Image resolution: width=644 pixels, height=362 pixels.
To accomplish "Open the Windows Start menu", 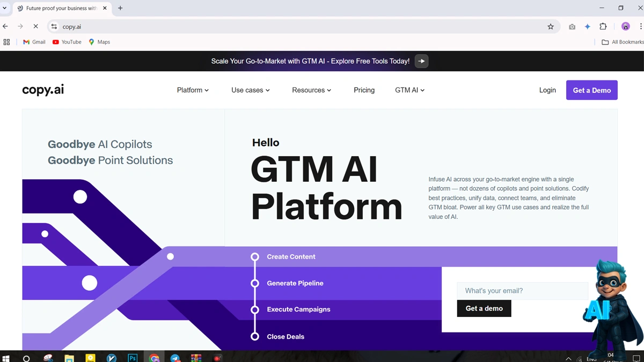I will pyautogui.click(x=6, y=358).
